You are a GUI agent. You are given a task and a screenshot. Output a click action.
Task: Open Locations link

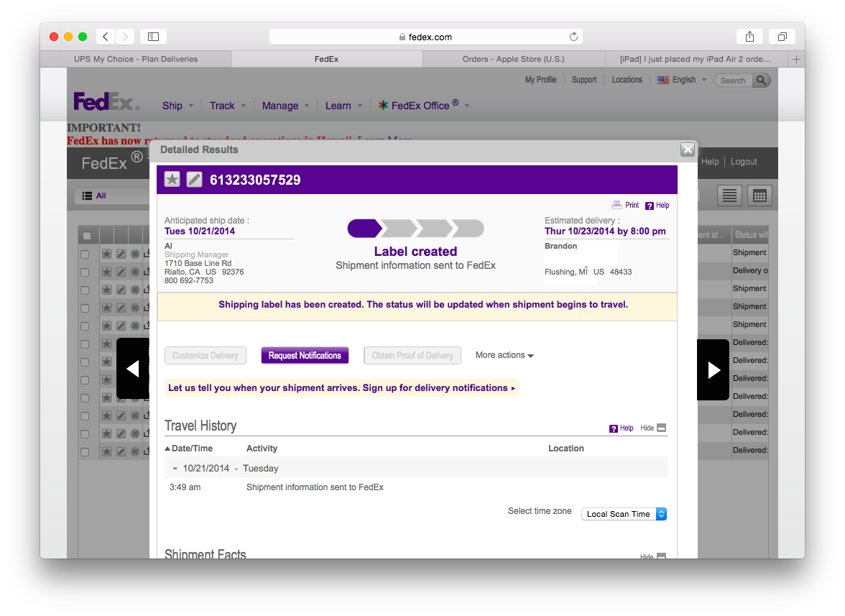(x=627, y=80)
